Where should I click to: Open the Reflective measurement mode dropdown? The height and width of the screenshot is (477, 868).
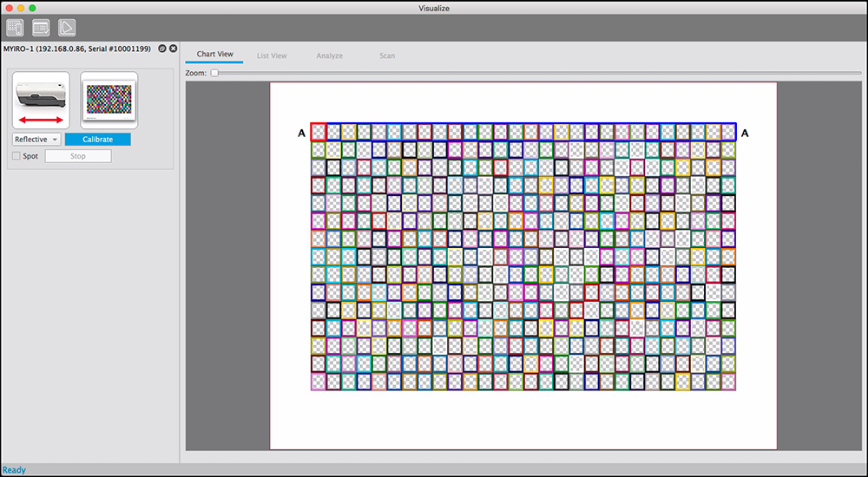36,140
